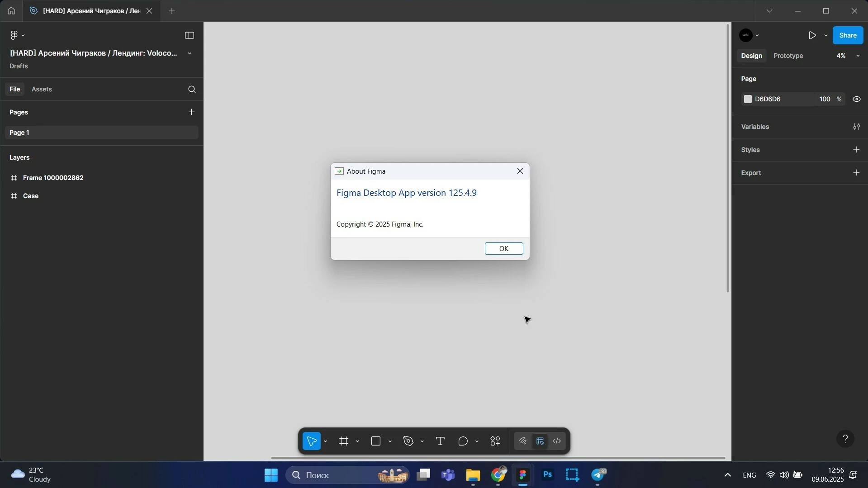Toggle the sidebar collapse icon

pos(190,35)
